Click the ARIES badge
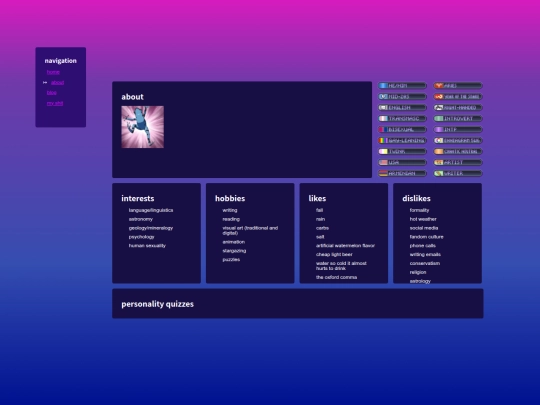 click(x=458, y=85)
